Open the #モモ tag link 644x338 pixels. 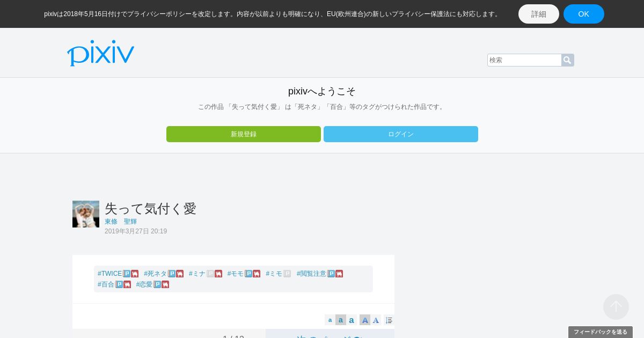(236, 274)
